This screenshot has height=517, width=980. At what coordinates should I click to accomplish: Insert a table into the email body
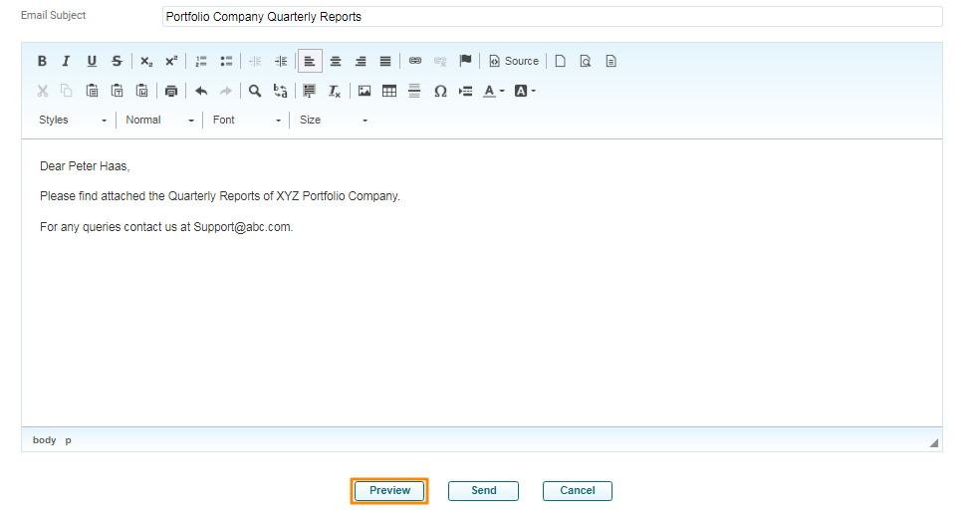389,91
